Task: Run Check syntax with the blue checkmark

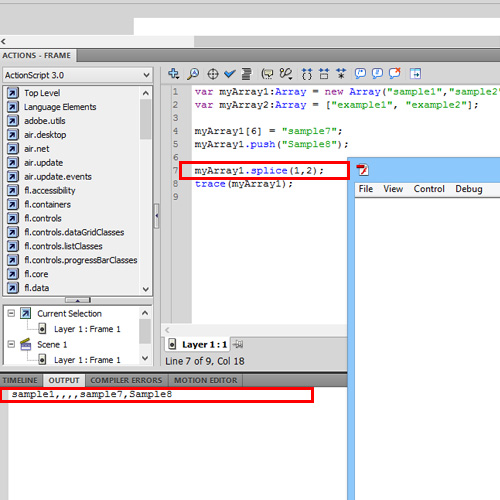Action: click(230, 73)
